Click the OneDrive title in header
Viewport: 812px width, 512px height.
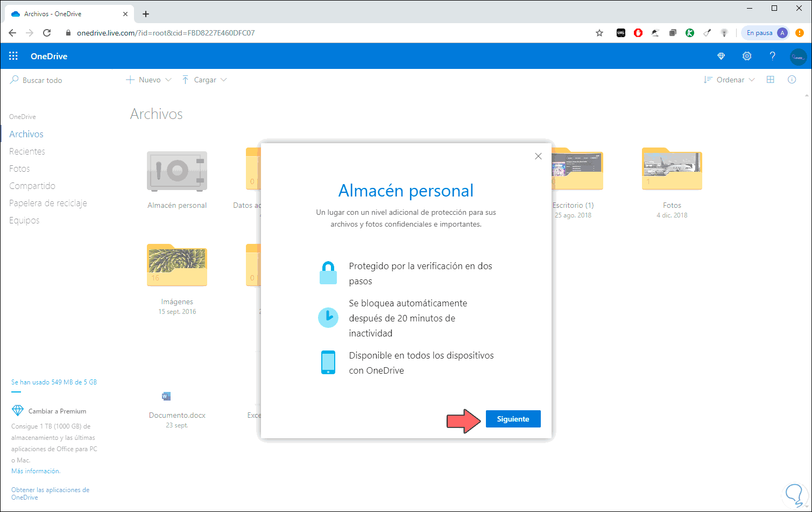tap(49, 56)
